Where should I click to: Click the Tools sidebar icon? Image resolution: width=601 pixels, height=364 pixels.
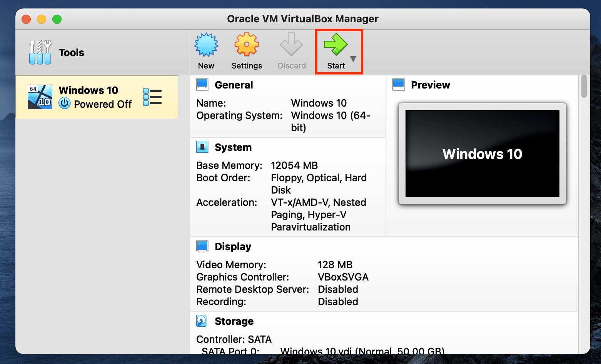pyautogui.click(x=40, y=52)
